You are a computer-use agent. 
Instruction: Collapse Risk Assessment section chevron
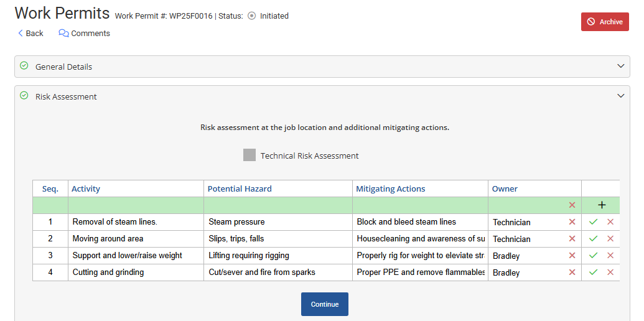[620, 96]
